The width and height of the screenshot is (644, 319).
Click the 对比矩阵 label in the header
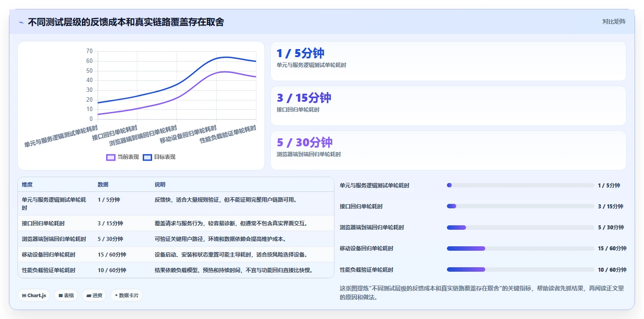pos(614,21)
